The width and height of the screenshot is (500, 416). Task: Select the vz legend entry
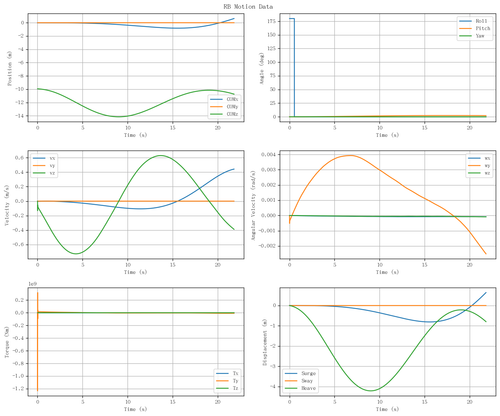[44, 173]
